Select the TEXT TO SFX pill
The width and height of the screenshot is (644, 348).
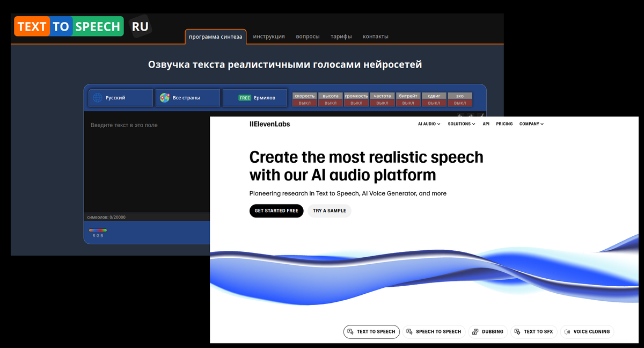[533, 332]
